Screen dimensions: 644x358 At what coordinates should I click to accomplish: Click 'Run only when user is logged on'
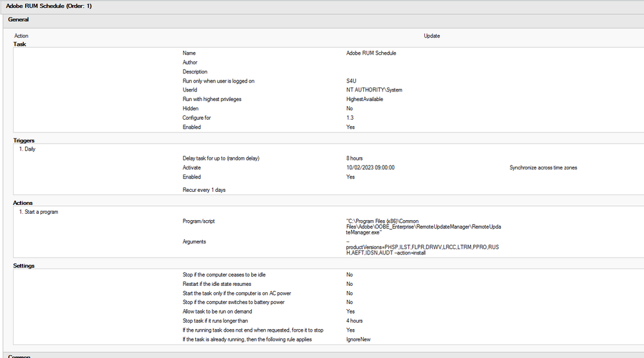(218, 81)
